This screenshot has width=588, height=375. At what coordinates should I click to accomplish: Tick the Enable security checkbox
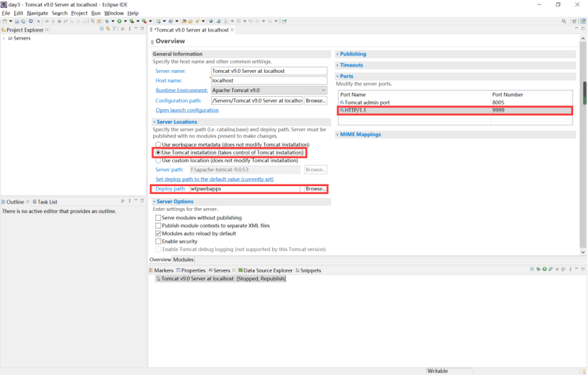[x=158, y=241]
